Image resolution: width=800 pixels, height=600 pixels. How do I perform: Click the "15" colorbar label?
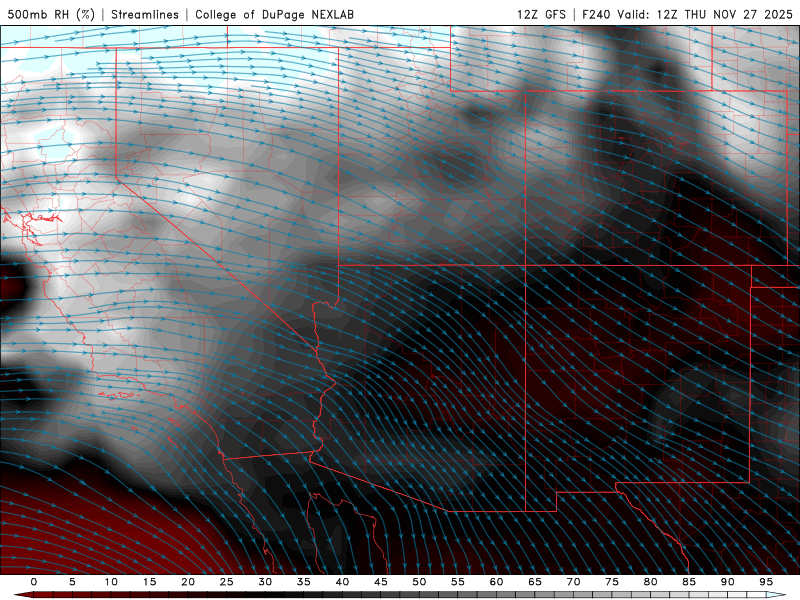click(149, 582)
